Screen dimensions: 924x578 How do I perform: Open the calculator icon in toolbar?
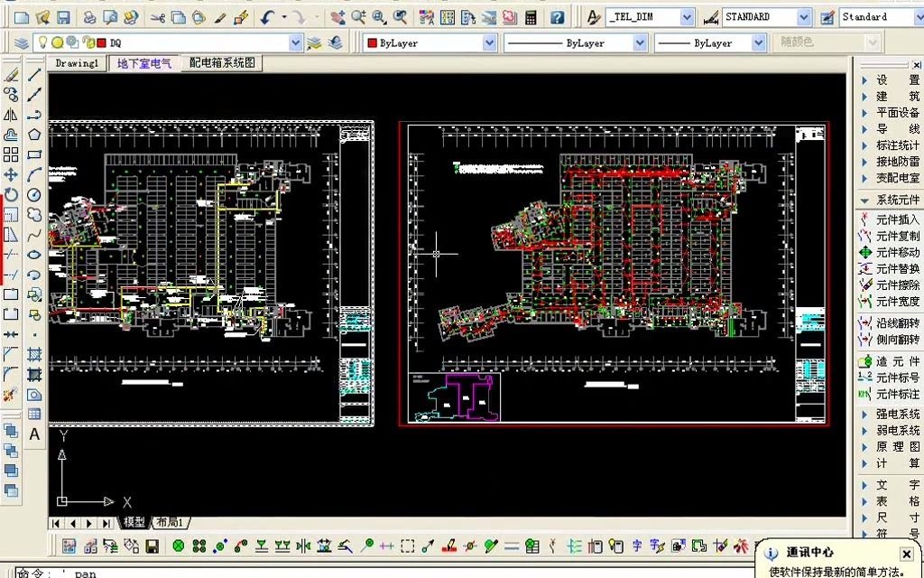click(x=531, y=18)
